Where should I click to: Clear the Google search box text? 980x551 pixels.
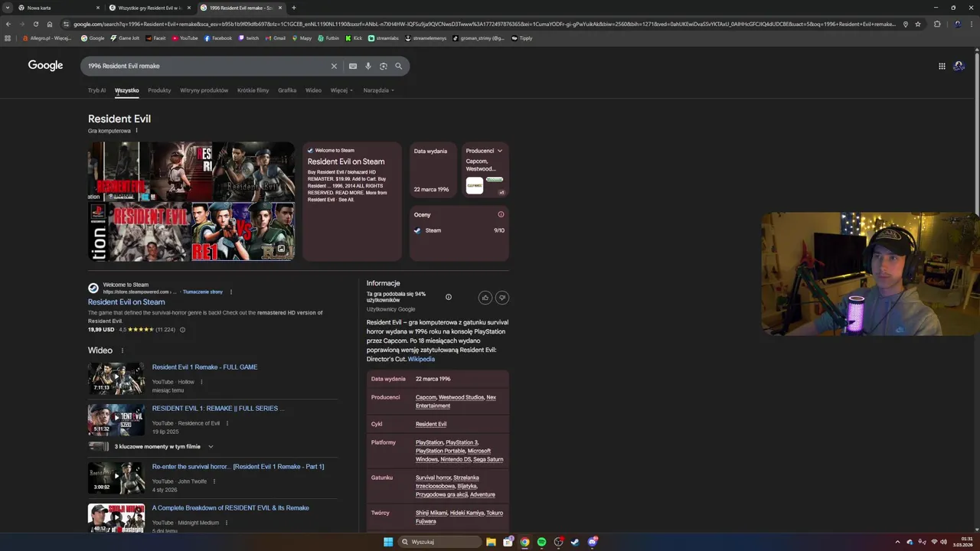pos(334,66)
